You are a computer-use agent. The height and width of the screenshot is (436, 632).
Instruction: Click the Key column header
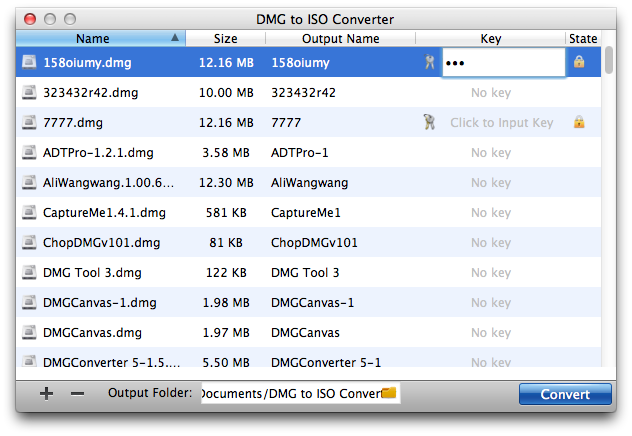tap(490, 39)
